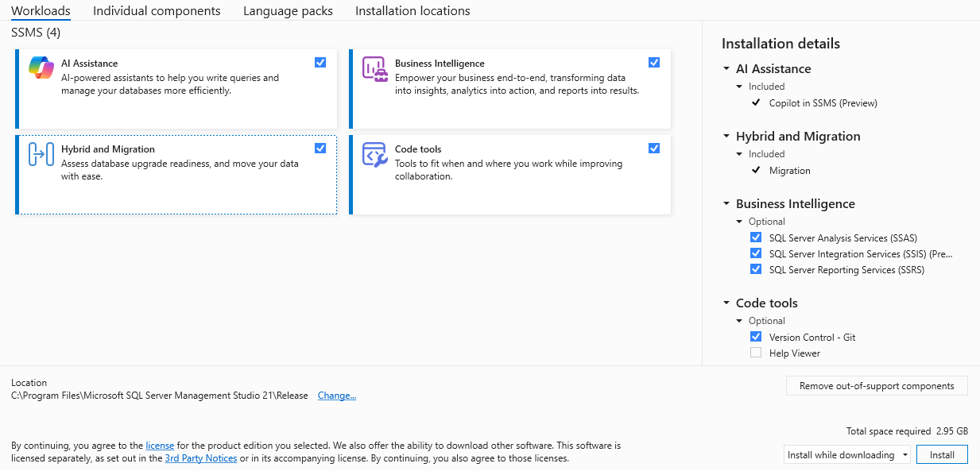Click the Hybrid and Migration workload icon
This screenshot has height=471, width=980.
pos(41,154)
